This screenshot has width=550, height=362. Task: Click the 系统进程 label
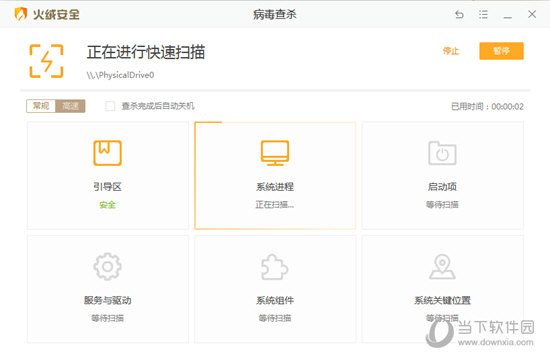pos(275,187)
